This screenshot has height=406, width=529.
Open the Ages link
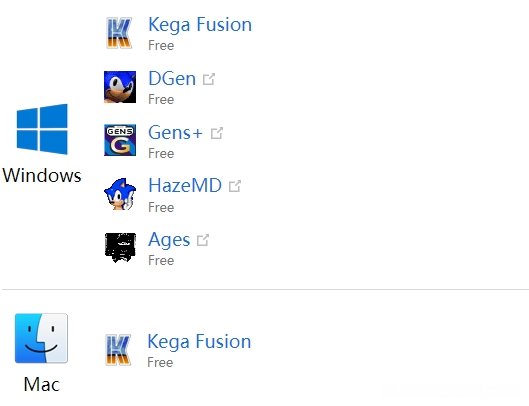tap(169, 240)
